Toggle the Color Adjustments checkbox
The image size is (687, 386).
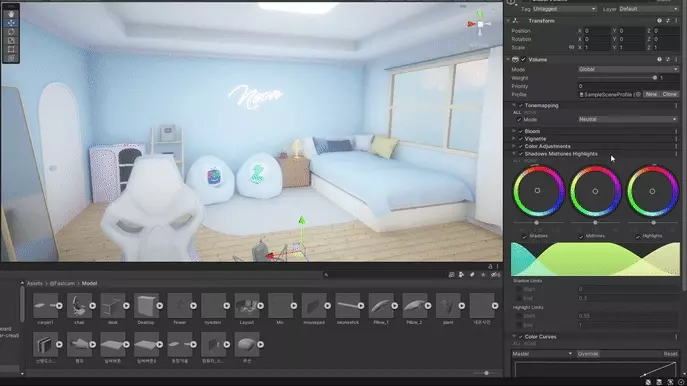(521, 146)
